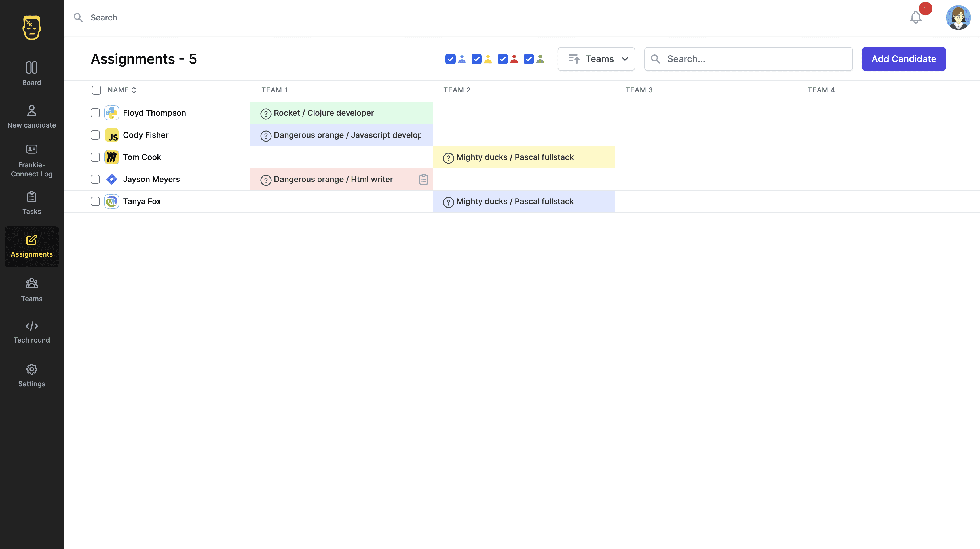980x549 pixels.
Task: Click the TEAM 4 column header
Action: pyautogui.click(x=821, y=90)
